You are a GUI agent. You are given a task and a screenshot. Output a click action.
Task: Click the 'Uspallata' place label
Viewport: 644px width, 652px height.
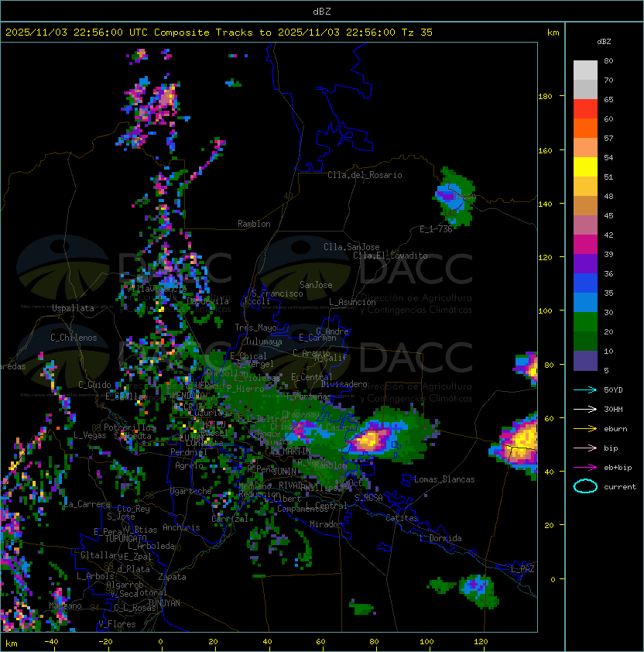(73, 308)
